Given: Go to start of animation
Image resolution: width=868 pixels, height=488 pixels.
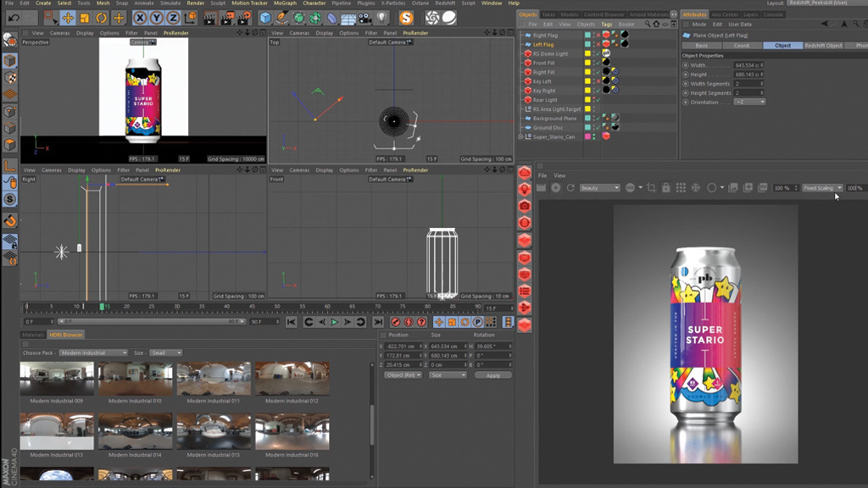Looking at the screenshot, I should click(x=292, y=322).
